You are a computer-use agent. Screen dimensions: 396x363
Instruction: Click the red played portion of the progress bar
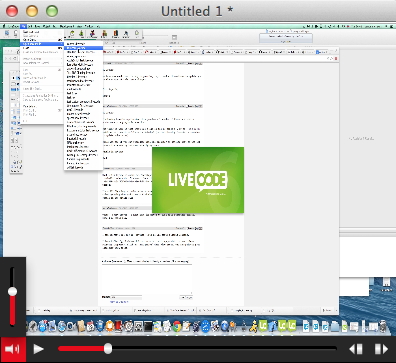(x=81, y=349)
